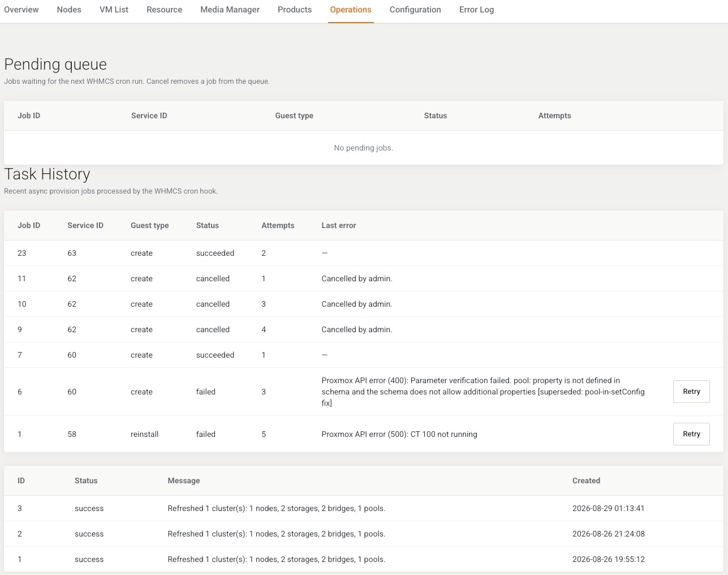View the Error Log tab
The width and height of the screenshot is (728, 575).
tap(476, 10)
